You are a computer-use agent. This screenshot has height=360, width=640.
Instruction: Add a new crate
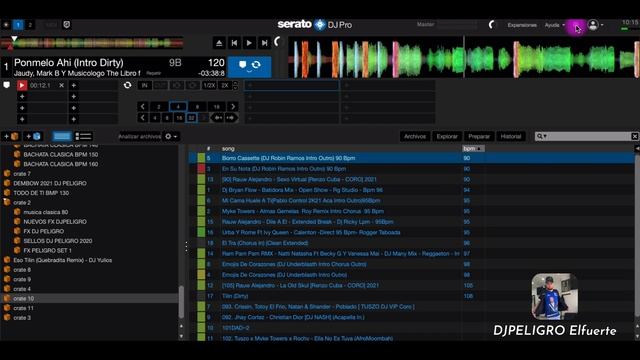pos(11,136)
